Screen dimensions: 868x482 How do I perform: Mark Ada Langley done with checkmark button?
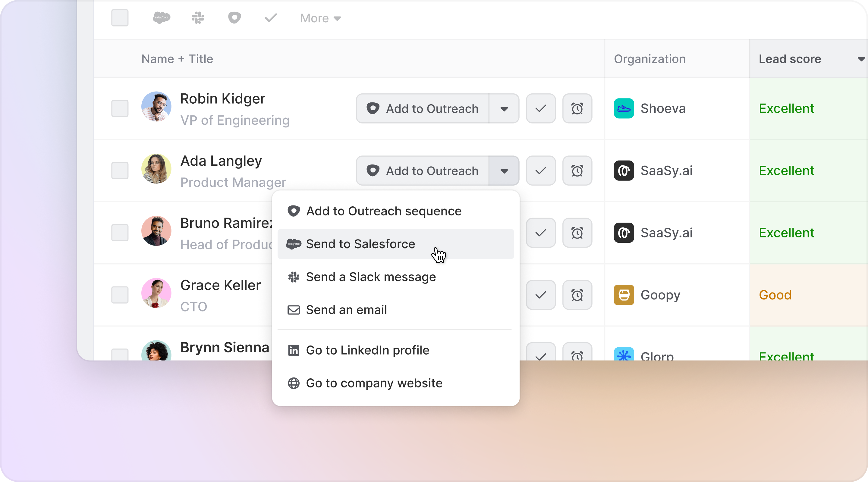tap(540, 171)
